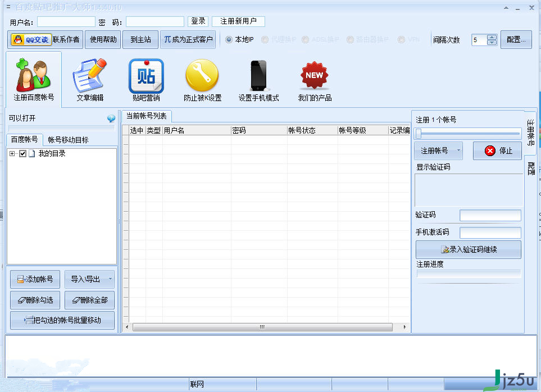Click the QQ交谈 penguin chat icon
The height and width of the screenshot is (392, 541).
31,40
